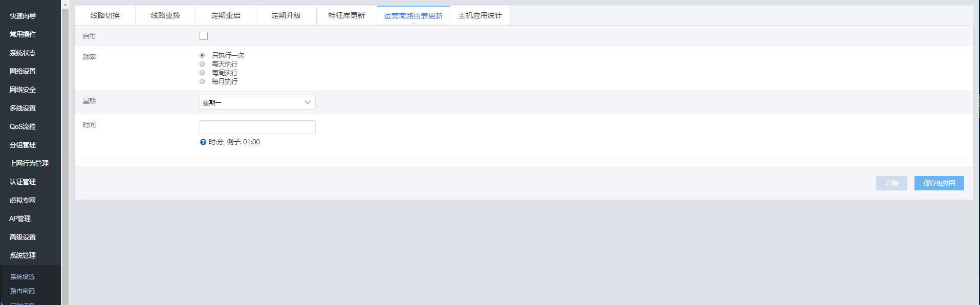The height and width of the screenshot is (305, 980).
Task: Click the 保存&应用 button
Action: 939,183
